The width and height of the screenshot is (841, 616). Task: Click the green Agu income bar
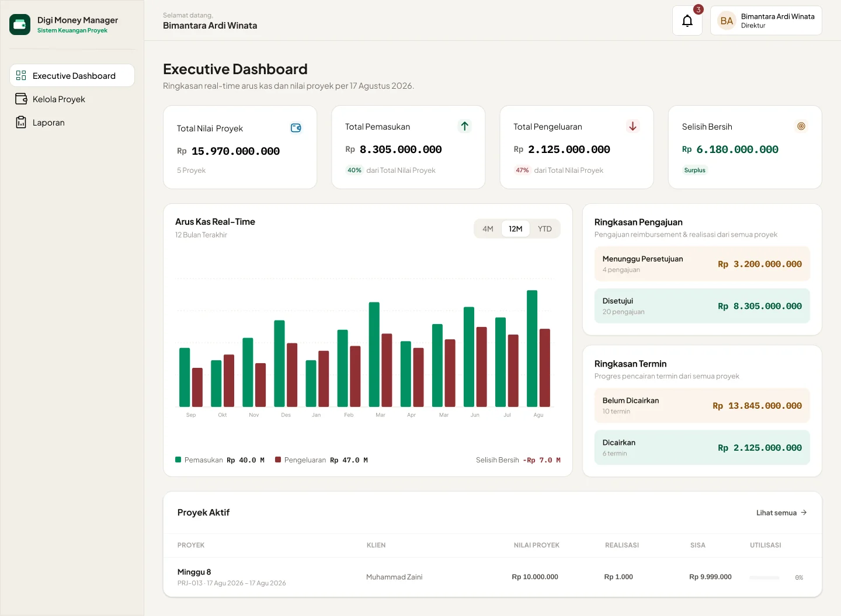click(x=532, y=348)
